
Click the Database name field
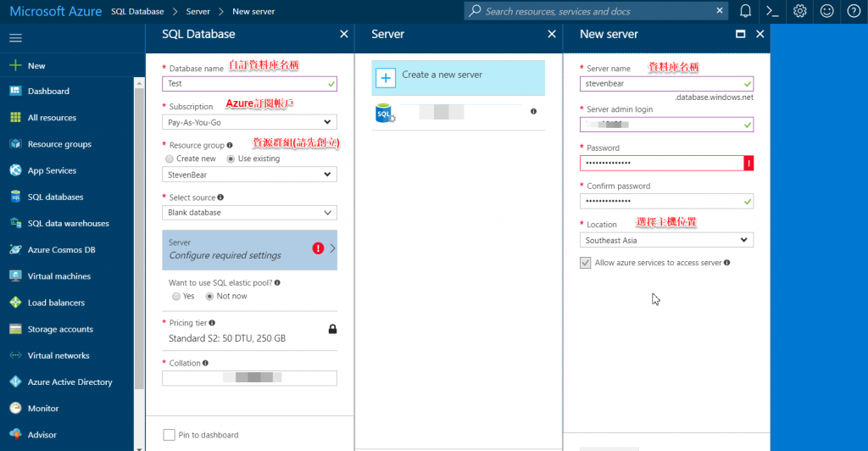pyautogui.click(x=250, y=84)
